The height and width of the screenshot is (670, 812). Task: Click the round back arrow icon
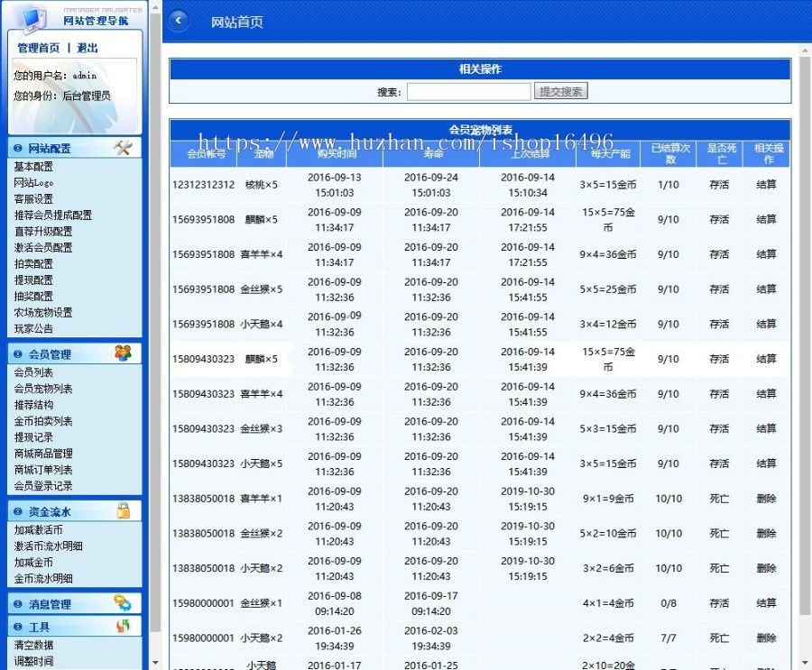pos(179,21)
